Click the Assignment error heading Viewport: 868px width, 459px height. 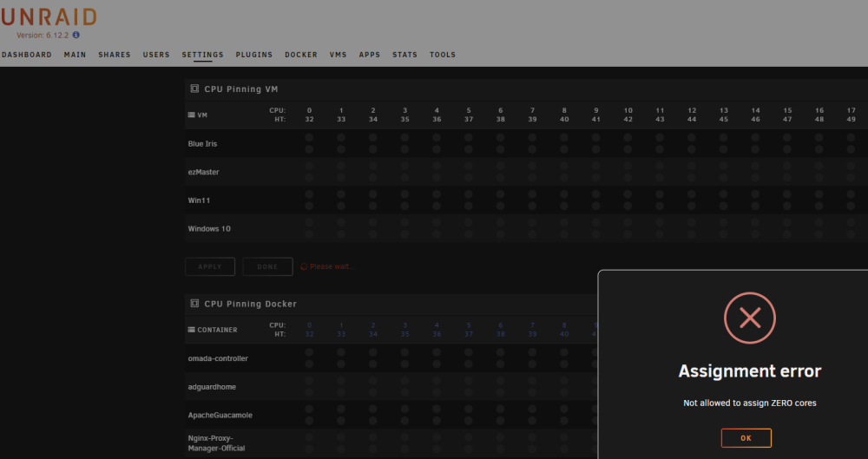click(x=750, y=370)
